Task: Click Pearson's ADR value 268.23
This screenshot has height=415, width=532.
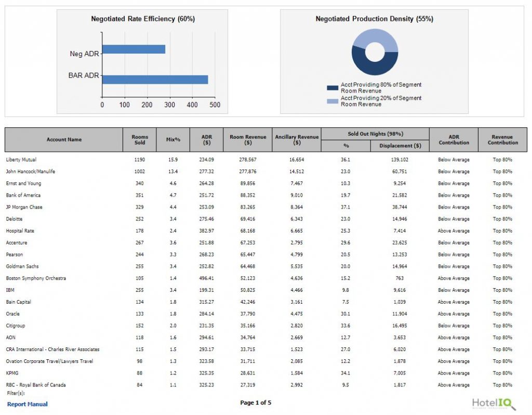Action: pyautogui.click(x=207, y=254)
